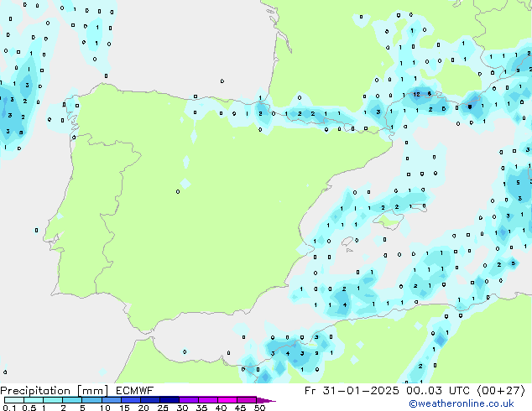532x411 pixels.
Task: Click the 30–35 mm purple legend swatch
Action: (x=188, y=400)
